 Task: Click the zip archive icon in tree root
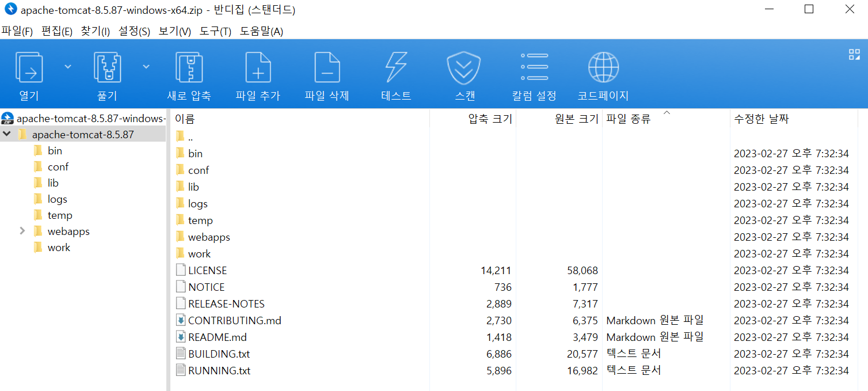click(x=7, y=119)
